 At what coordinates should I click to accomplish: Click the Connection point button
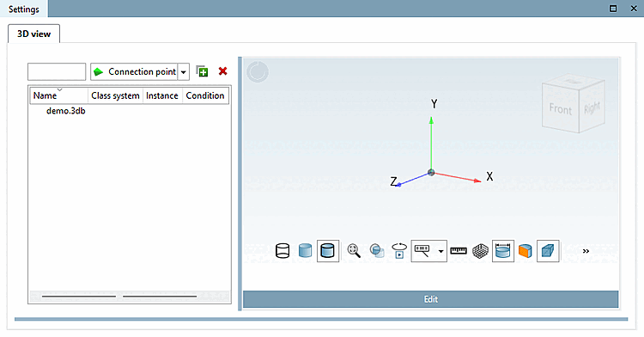pyautogui.click(x=134, y=72)
